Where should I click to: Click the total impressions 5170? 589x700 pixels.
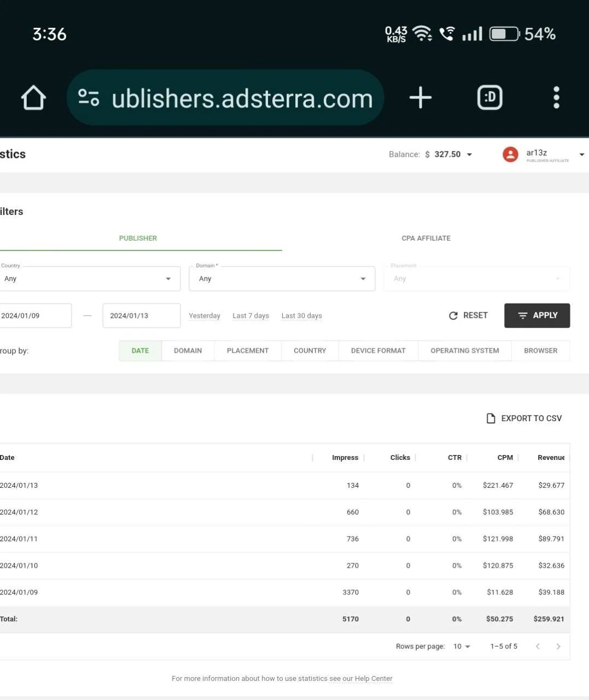coord(351,620)
